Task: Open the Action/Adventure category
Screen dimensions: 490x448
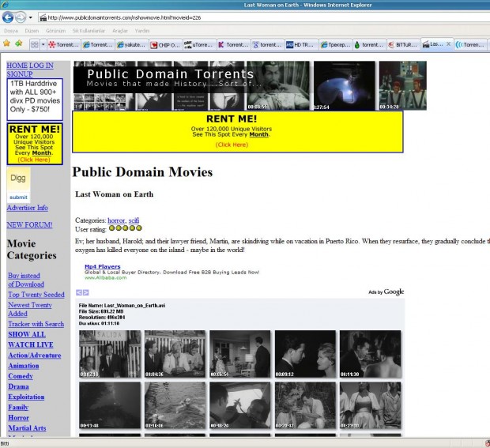Action: click(35, 356)
